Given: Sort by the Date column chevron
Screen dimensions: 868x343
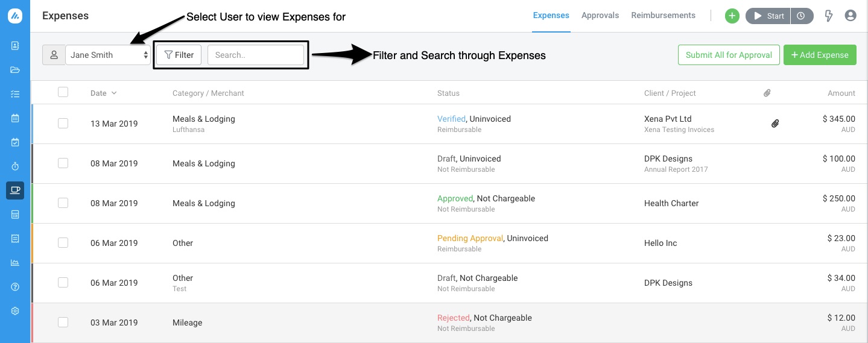Looking at the screenshot, I should tap(114, 93).
